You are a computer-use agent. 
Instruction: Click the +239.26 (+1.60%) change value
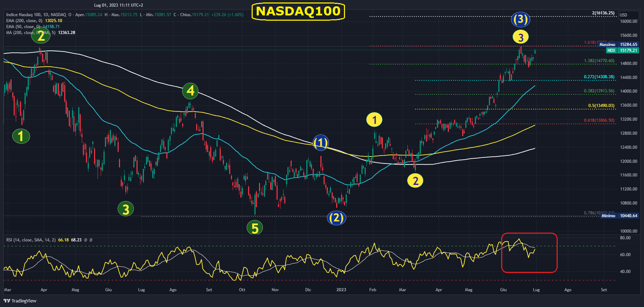point(227,15)
